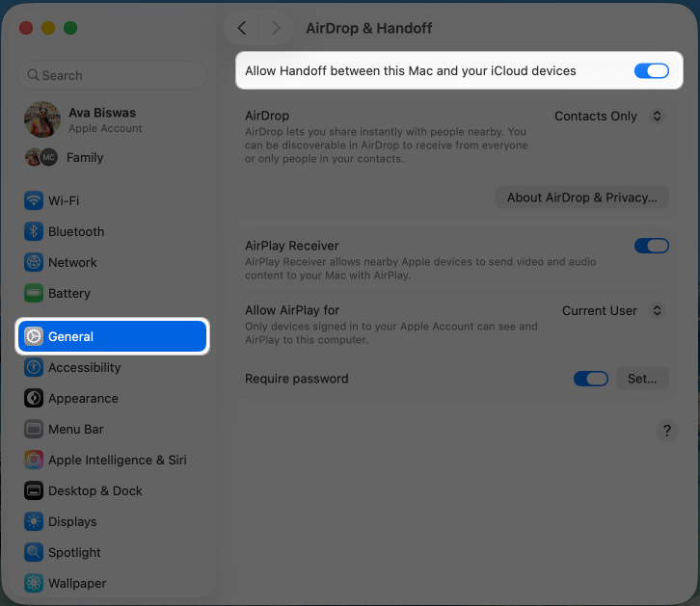Open help with the question mark button

tap(666, 431)
